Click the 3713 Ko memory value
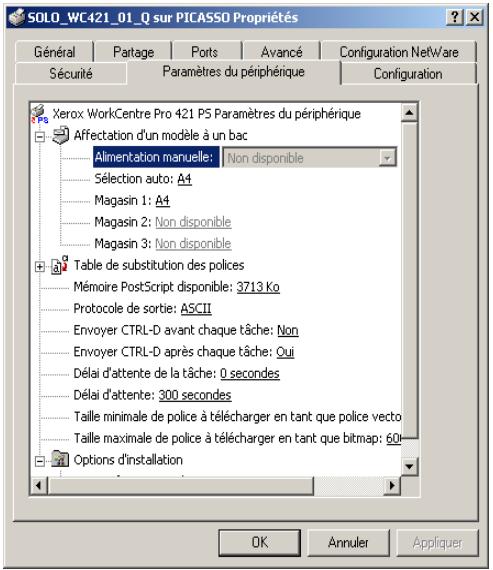 click(x=258, y=287)
